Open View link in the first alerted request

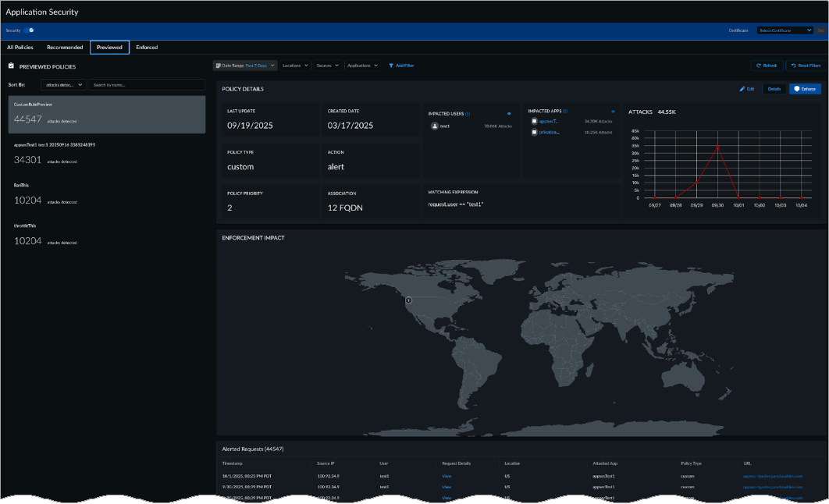[447, 476]
